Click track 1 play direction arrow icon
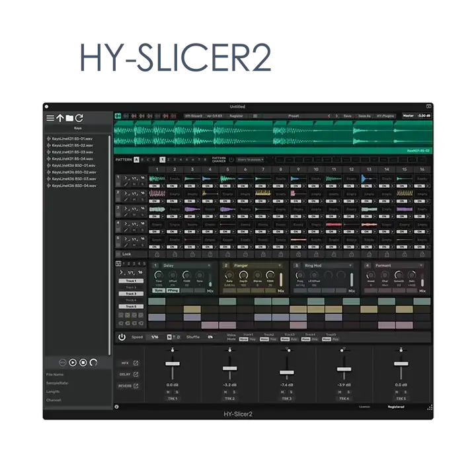The image size is (476, 463). point(126,178)
